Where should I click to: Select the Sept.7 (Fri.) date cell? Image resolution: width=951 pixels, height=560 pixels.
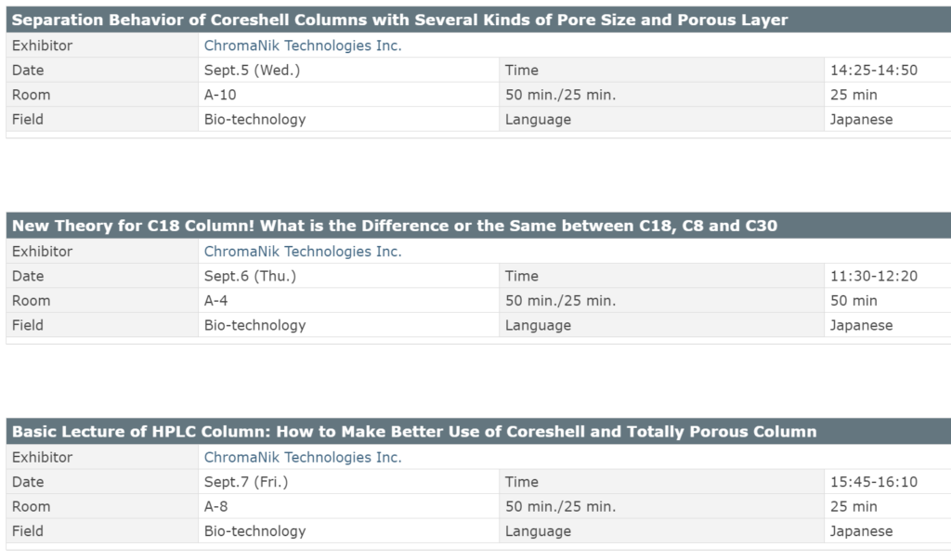click(246, 483)
